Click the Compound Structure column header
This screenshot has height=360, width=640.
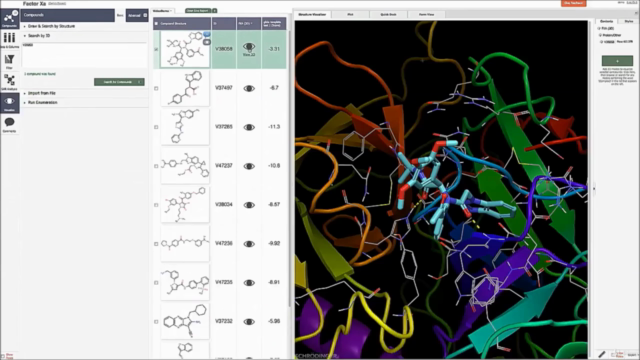[182, 24]
